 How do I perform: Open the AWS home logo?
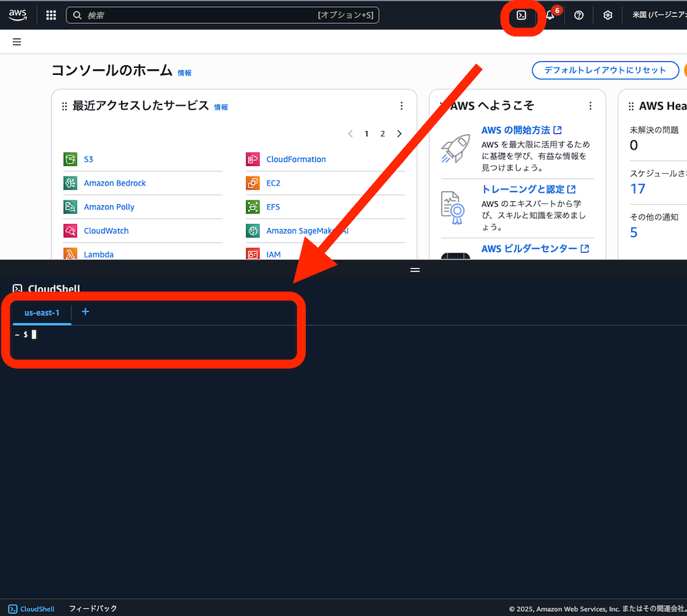[x=18, y=15]
